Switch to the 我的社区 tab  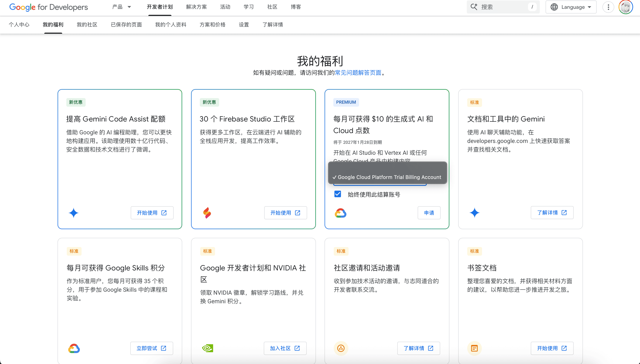[87, 25]
